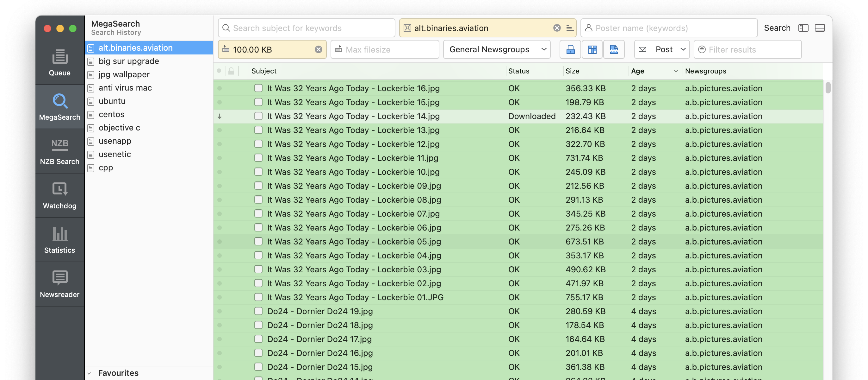Image resolution: width=868 pixels, height=380 pixels.
Task: Select checkbox for Lockerbie 05.jpg row
Action: click(x=258, y=241)
